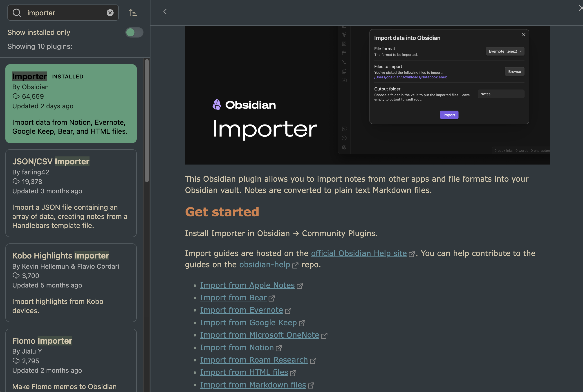Focus the plugin search input field
Screen dimensions: 583x392
[x=63, y=13]
